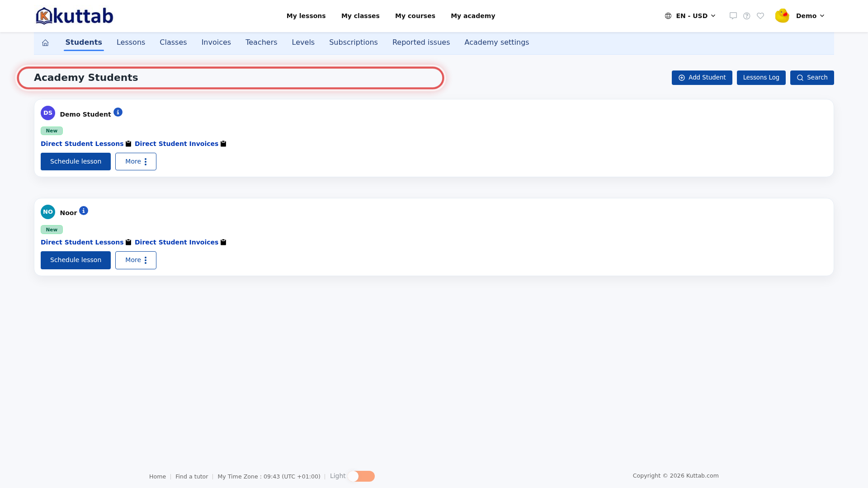Click clipboard icon after Noor's Invoices link
This screenshot has width=868, height=488.
(x=223, y=242)
